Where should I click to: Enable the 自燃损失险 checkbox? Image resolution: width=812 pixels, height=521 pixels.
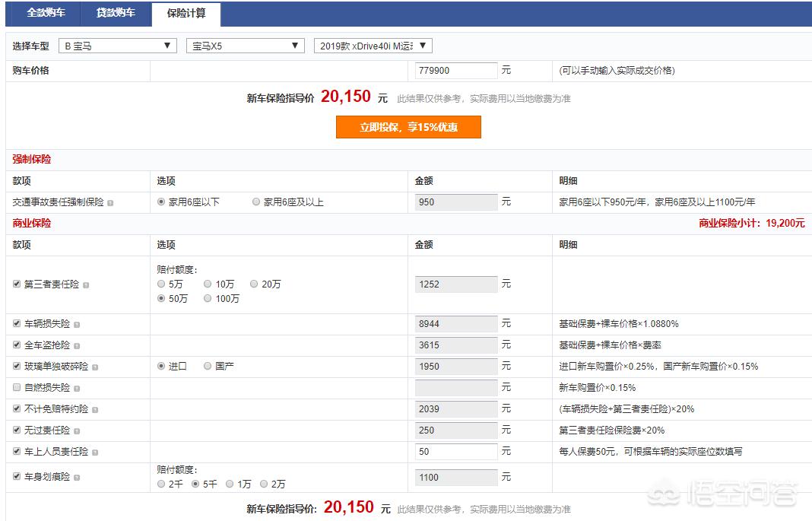17,387
